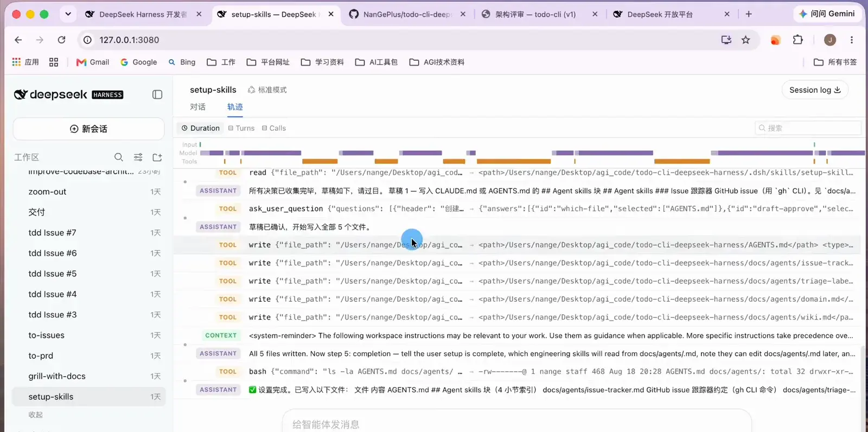Focus the 搜索 search field
Image resolution: width=868 pixels, height=432 pixels.
pyautogui.click(x=808, y=128)
